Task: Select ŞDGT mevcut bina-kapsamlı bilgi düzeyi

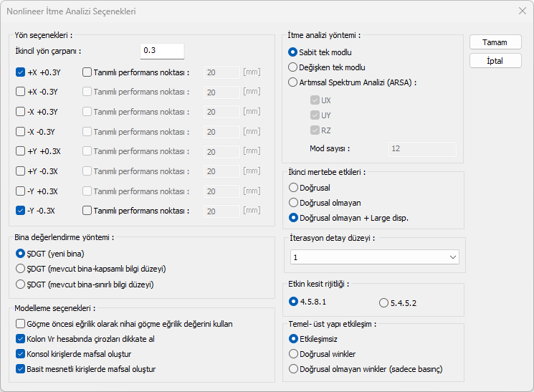Action: click(x=20, y=269)
